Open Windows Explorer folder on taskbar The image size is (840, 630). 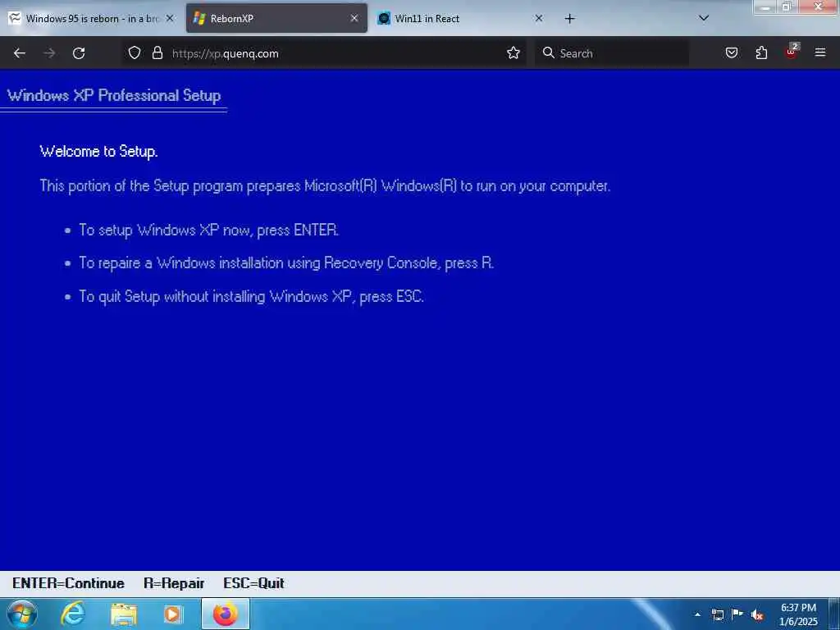(x=124, y=614)
